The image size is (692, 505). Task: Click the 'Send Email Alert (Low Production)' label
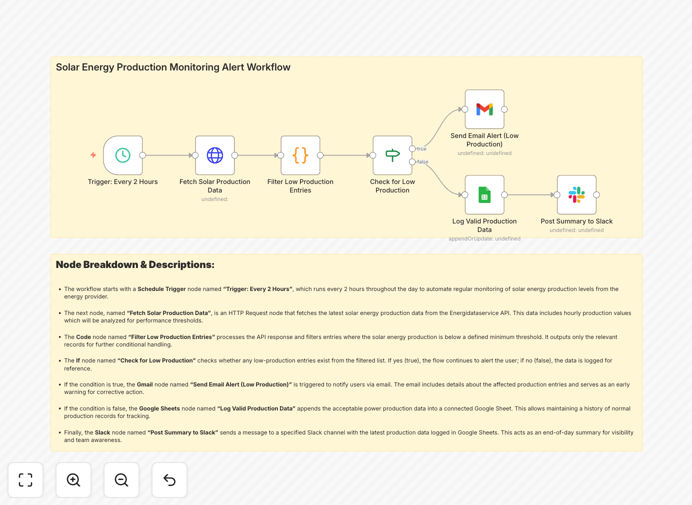485,140
